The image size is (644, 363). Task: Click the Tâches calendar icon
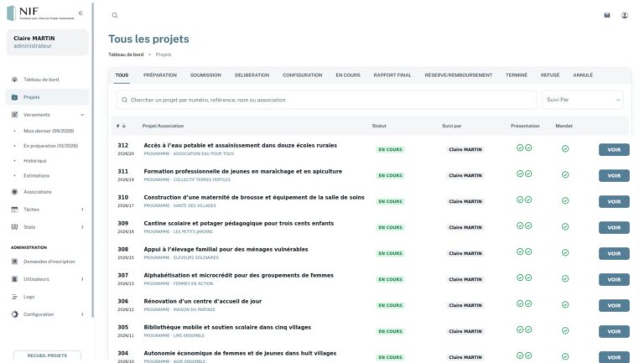click(14, 210)
